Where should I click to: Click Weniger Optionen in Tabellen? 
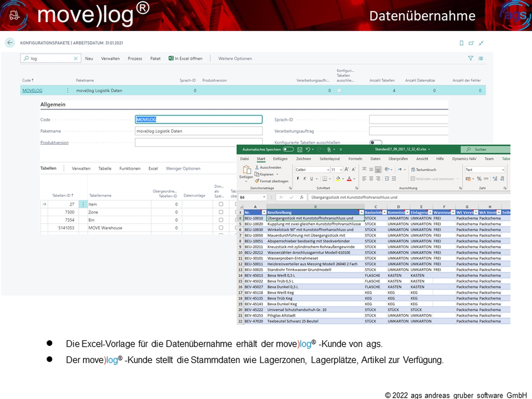pyautogui.click(x=183, y=168)
